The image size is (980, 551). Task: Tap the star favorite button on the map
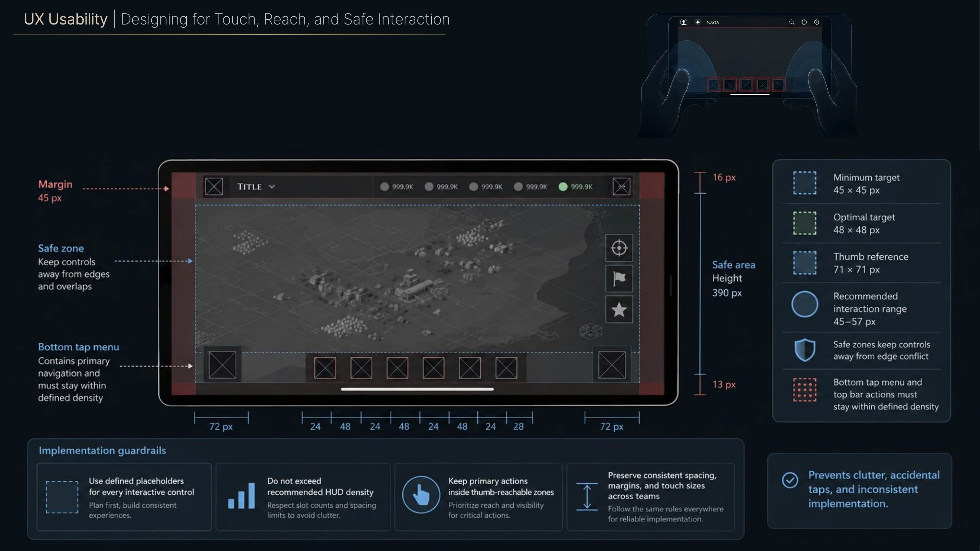pos(619,309)
